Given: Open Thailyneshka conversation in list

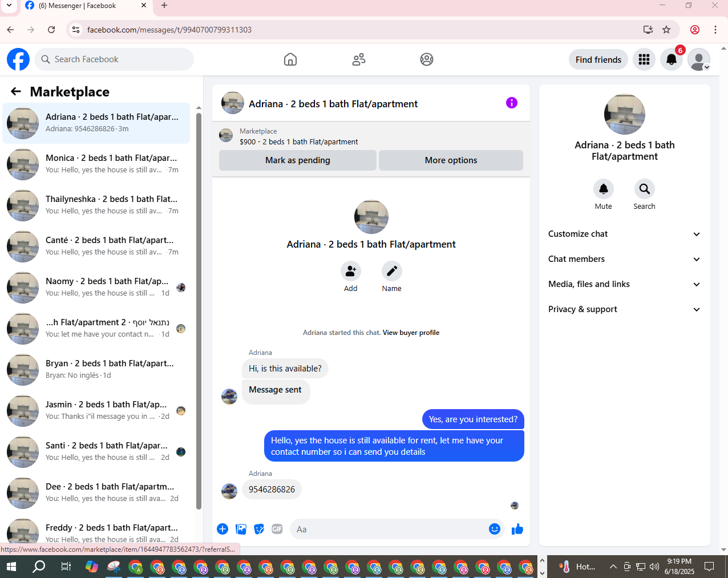Looking at the screenshot, I should (96, 205).
